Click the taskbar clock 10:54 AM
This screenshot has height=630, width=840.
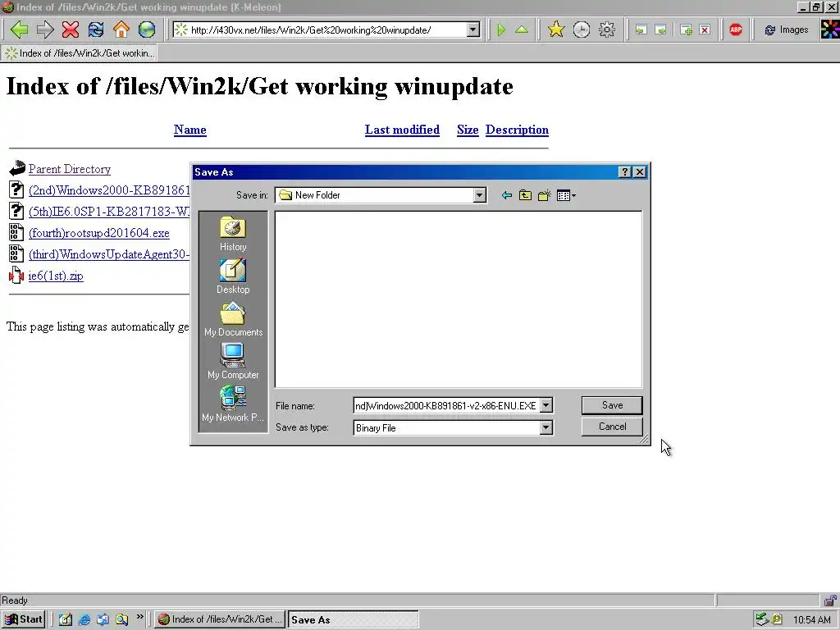[811, 620]
